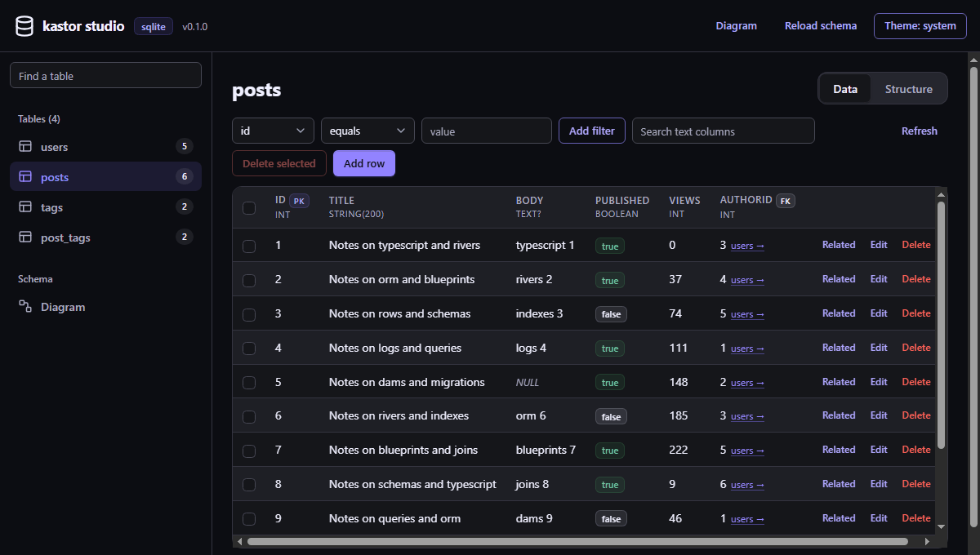Click the Find a table search field
This screenshot has width=980, height=555.
[x=105, y=75]
